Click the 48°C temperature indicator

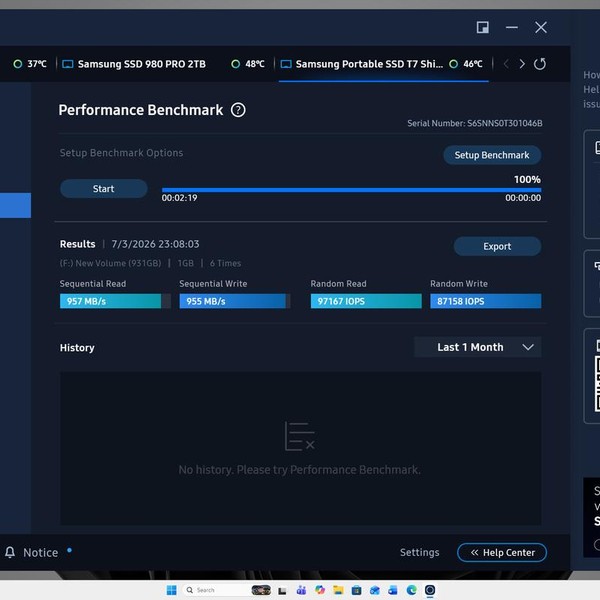(248, 64)
